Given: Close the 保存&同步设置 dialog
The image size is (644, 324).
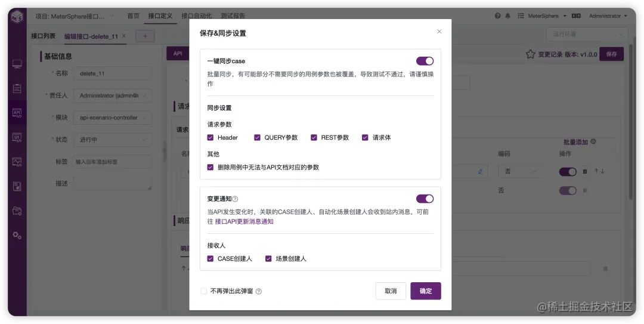Looking at the screenshot, I should [439, 32].
